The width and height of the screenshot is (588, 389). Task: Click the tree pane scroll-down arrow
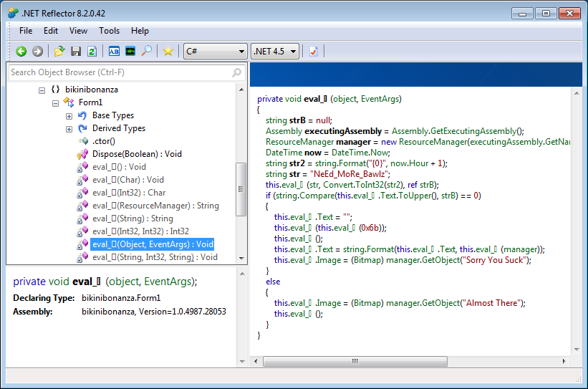tap(241, 258)
